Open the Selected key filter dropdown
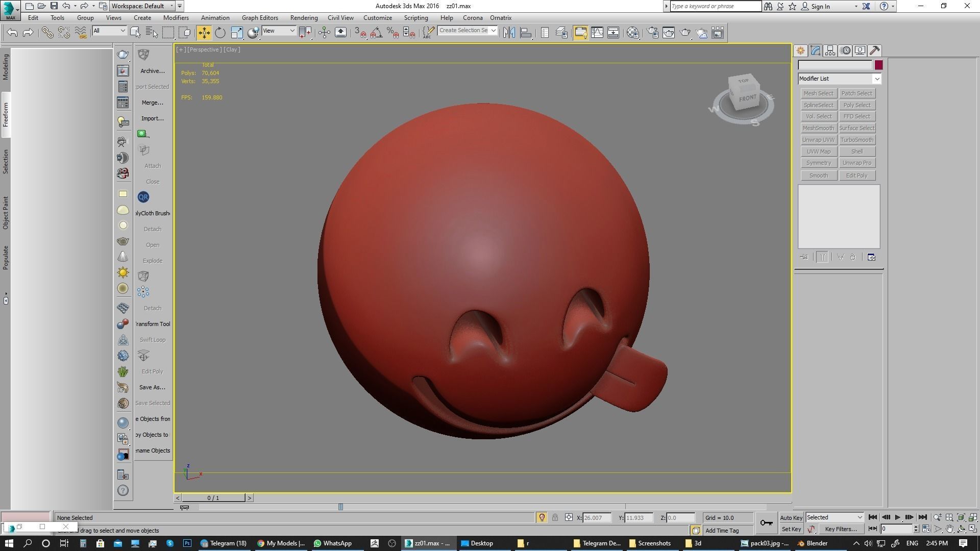 tap(835, 517)
